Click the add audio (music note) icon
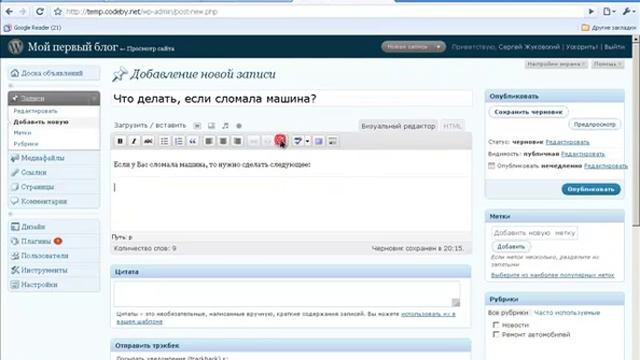 [225, 126]
